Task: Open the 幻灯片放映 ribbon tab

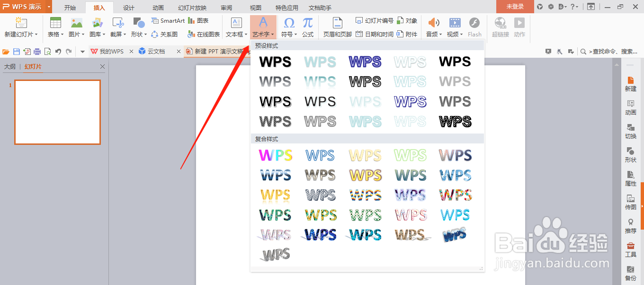Action: (192, 8)
